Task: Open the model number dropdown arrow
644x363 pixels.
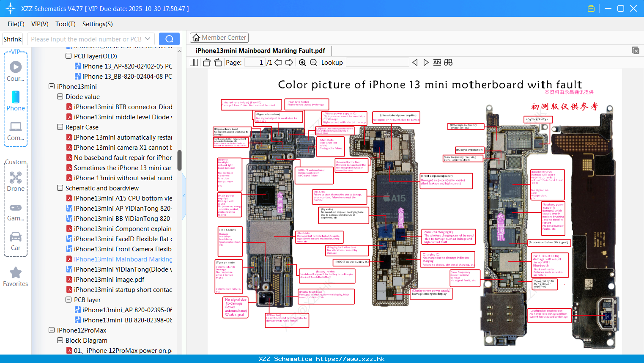Action: [148, 39]
